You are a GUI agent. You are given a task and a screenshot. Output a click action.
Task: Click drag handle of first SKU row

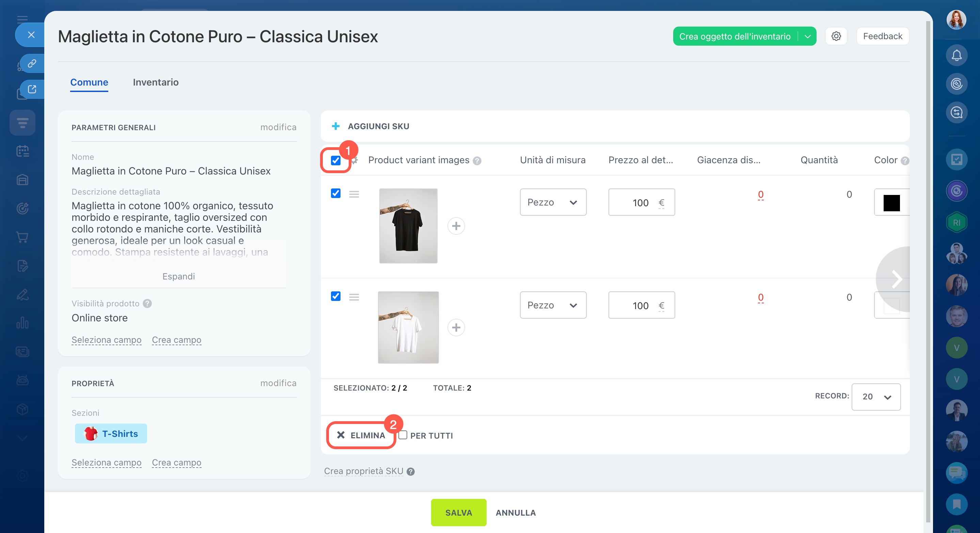354,194
